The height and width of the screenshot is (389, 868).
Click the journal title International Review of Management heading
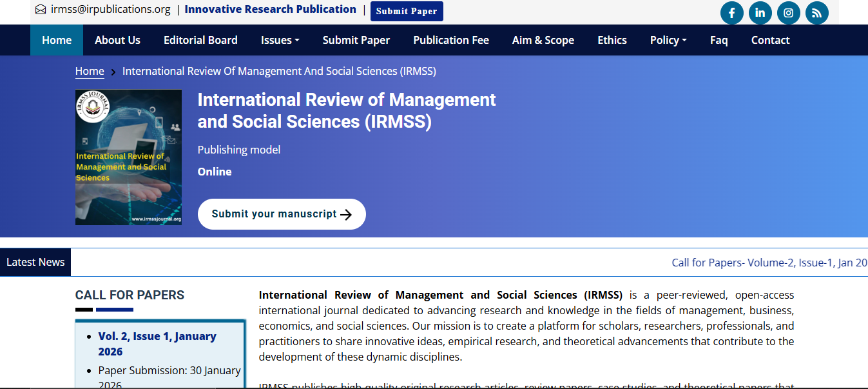347,110
